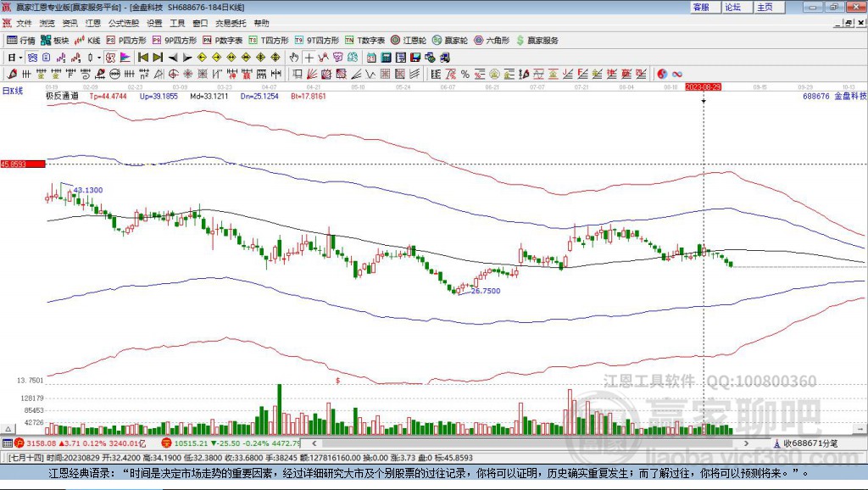Select the percent sign tool
This screenshot has height=490, width=868.
465,75
